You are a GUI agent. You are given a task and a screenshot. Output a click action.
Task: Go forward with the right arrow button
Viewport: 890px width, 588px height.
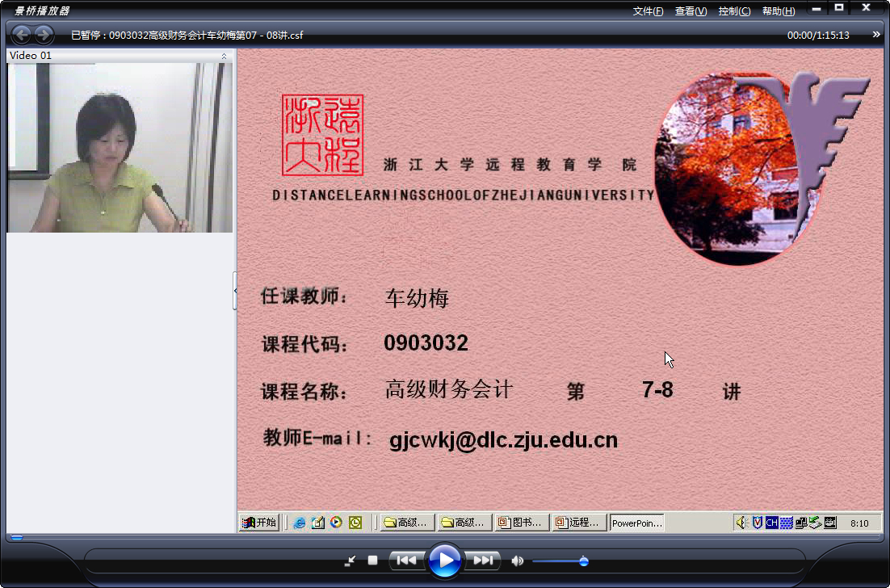pyautogui.click(x=44, y=35)
